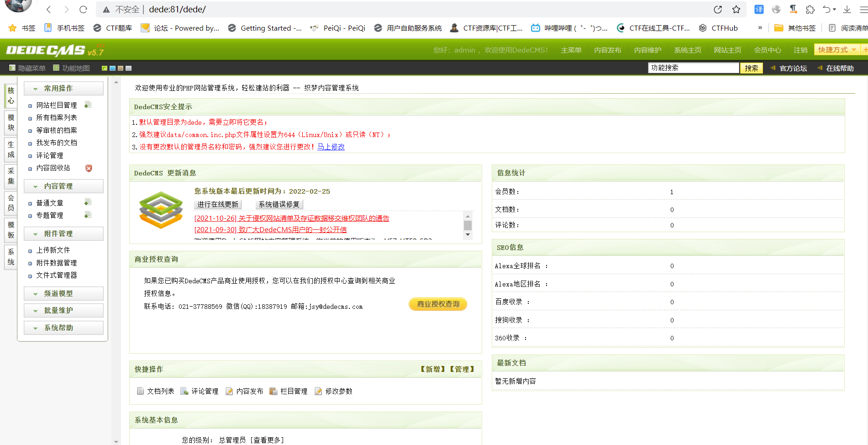This screenshot has width=868, height=445.
Task: Switch to the 核心 sidebar tab
Action: pos(11,95)
